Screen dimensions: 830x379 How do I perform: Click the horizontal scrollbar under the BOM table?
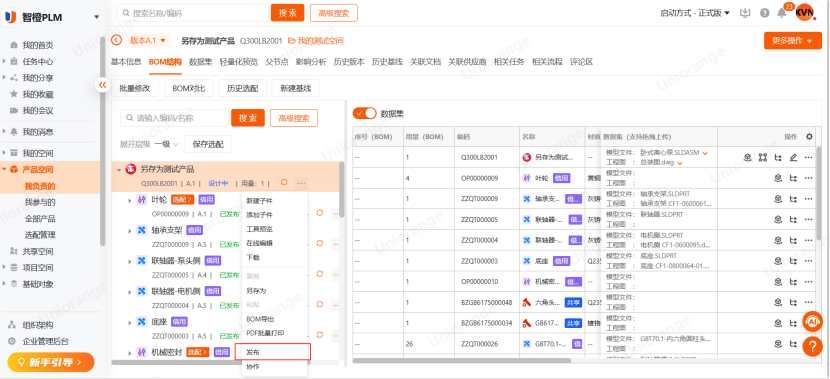(462, 360)
